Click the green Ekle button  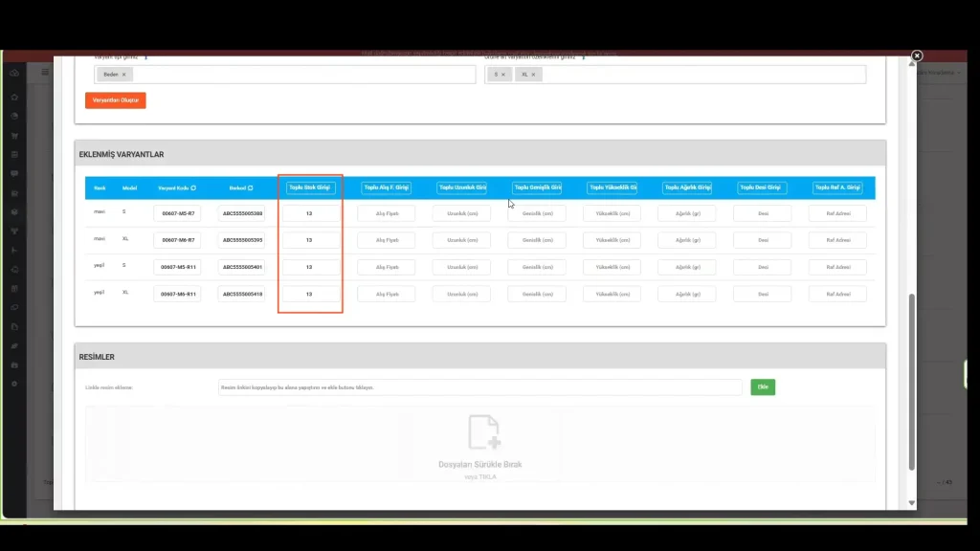pyautogui.click(x=762, y=387)
